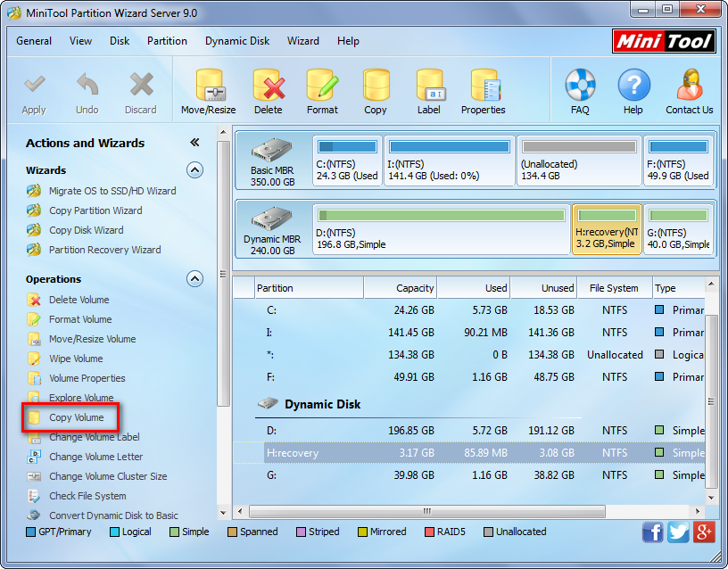The width and height of the screenshot is (728, 569).
Task: Select the H:recovery row in list
Action: [x=469, y=453]
